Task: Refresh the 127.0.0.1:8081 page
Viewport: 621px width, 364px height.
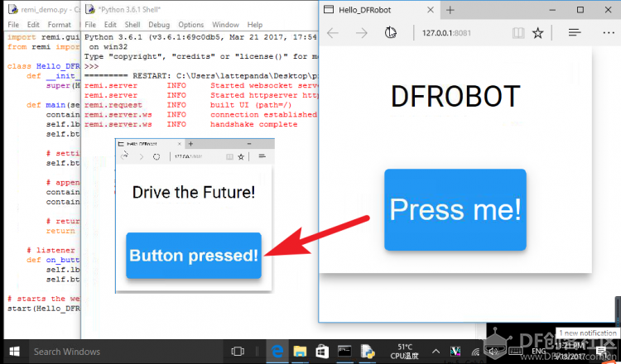Action: tap(391, 32)
